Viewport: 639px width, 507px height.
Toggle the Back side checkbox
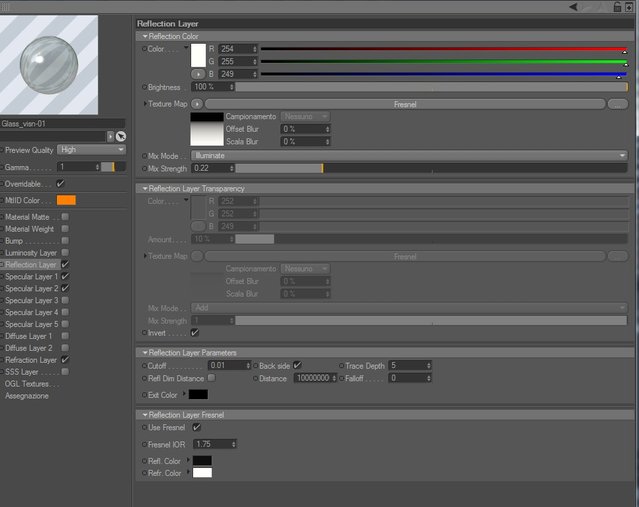click(297, 365)
